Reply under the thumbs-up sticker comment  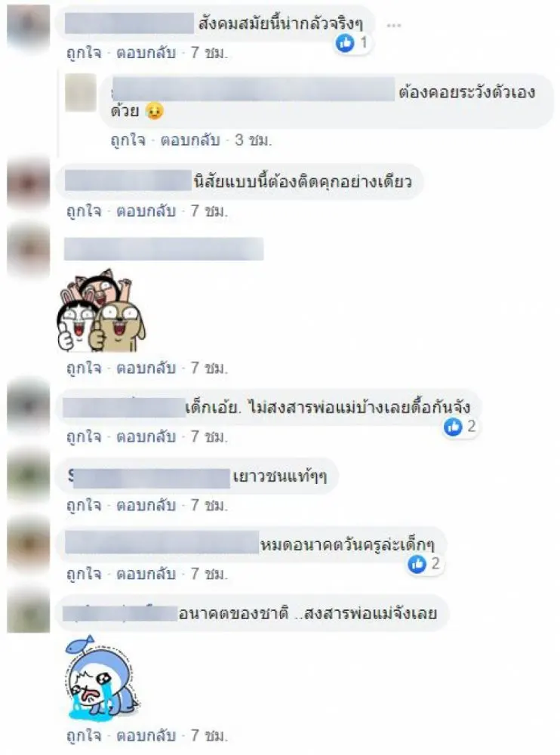146,368
